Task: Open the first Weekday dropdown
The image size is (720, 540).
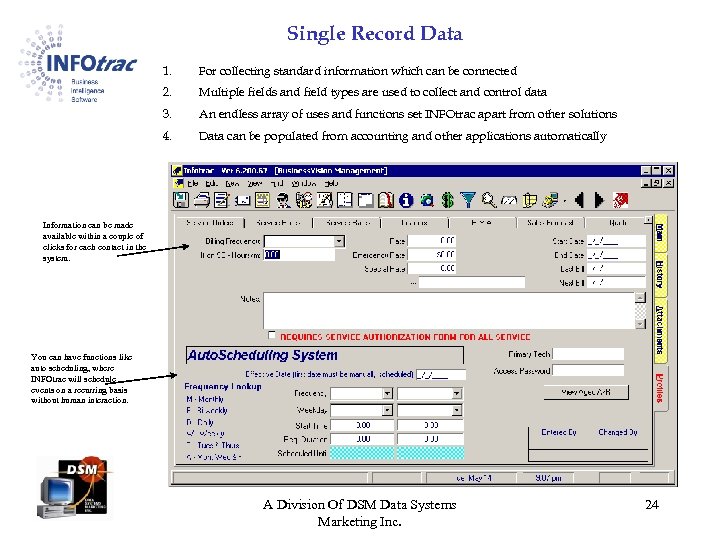Action: coord(388,410)
